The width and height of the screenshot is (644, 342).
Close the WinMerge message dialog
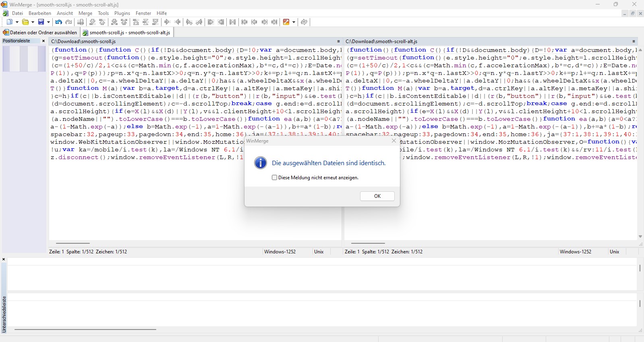394,141
